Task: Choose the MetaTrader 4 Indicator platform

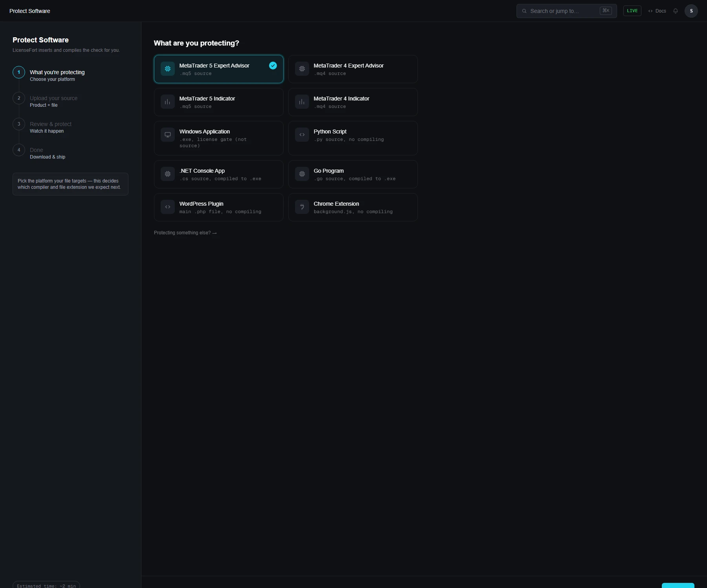Action: point(353,102)
